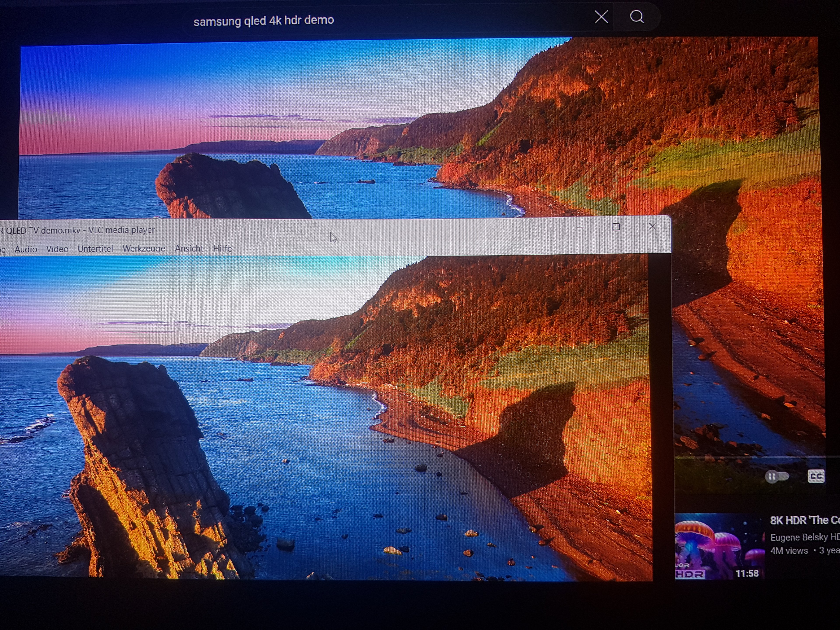Clear the search text with the X icon
This screenshot has width=840, height=630.
pos(601,17)
